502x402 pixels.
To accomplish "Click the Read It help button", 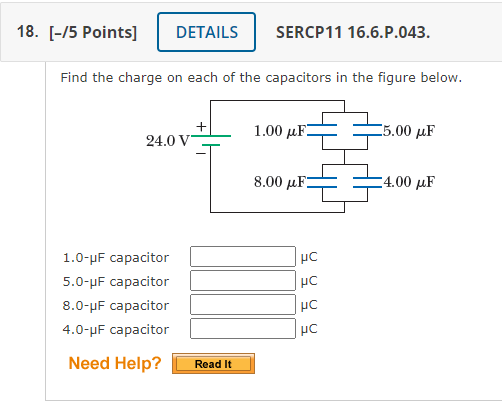I will pyautogui.click(x=213, y=364).
